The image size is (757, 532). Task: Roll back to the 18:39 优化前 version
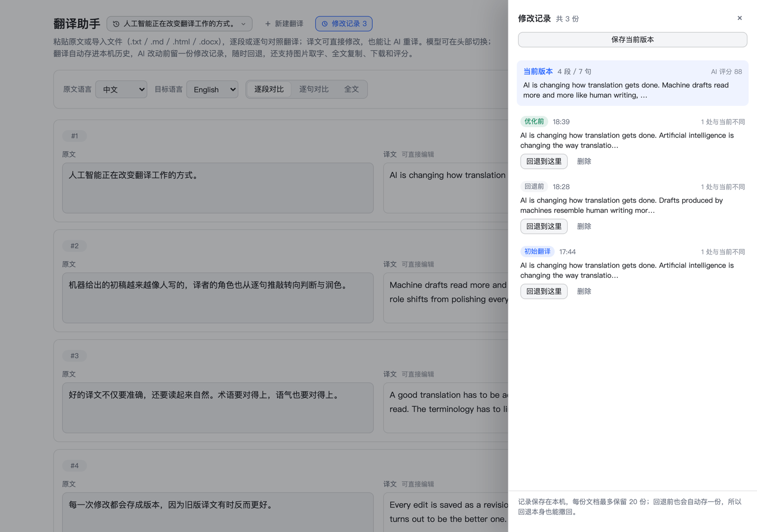click(544, 161)
